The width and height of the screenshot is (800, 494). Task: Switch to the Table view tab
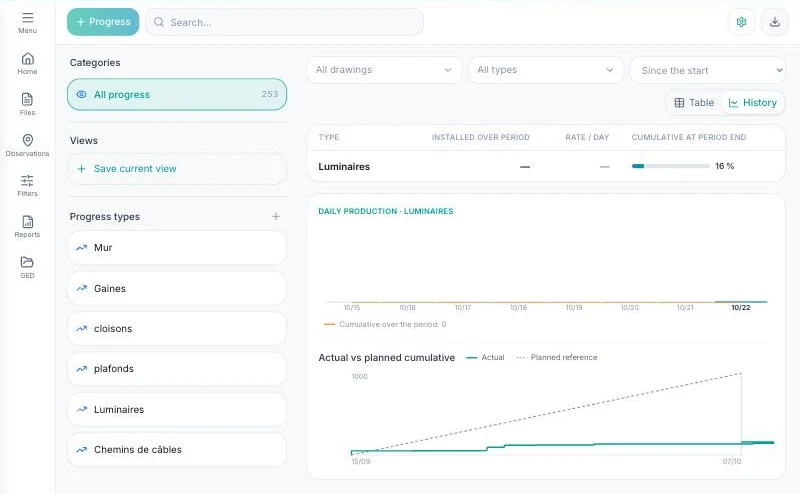[x=694, y=103]
